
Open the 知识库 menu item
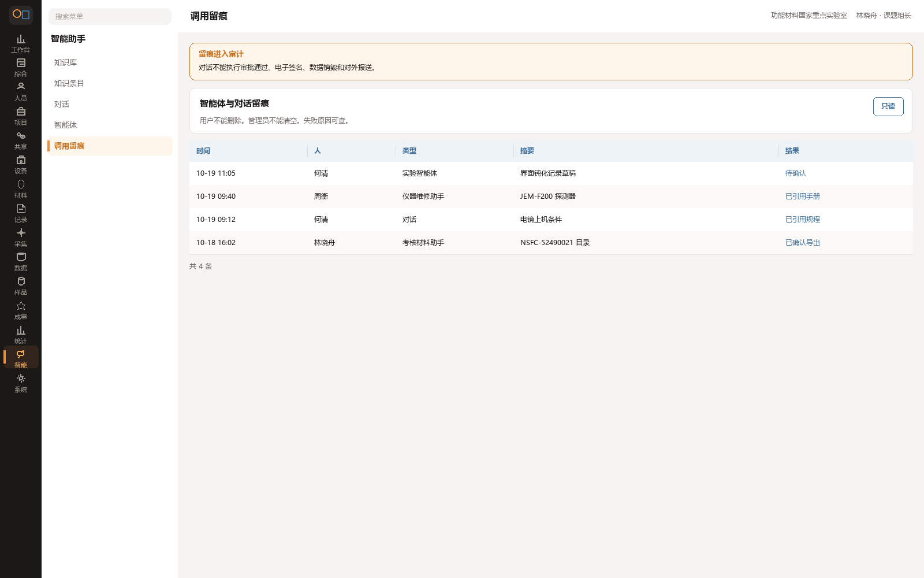tap(110, 62)
